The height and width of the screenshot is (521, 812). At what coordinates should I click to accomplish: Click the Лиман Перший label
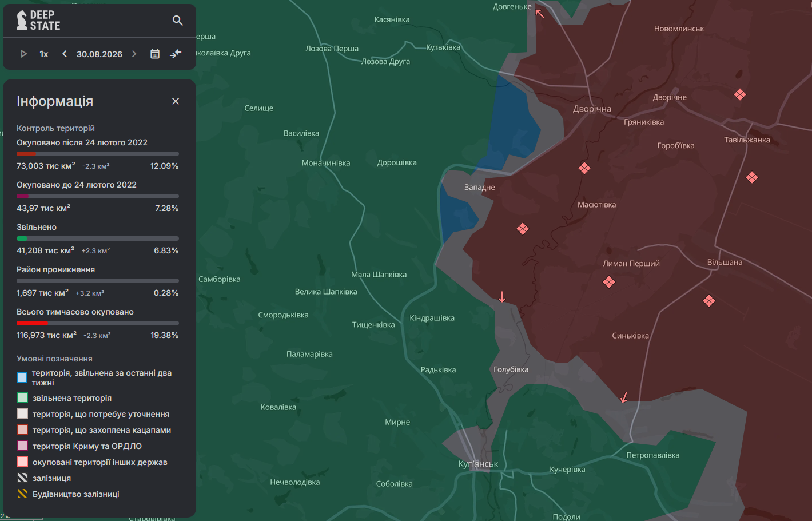pos(631,264)
